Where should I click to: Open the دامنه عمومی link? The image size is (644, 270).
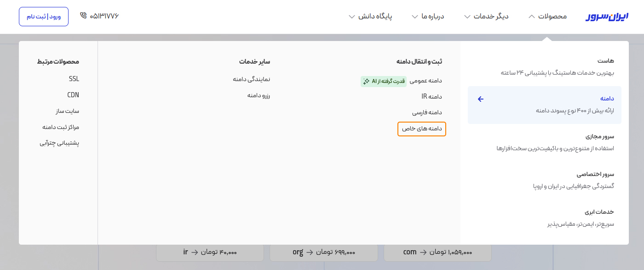click(425, 81)
